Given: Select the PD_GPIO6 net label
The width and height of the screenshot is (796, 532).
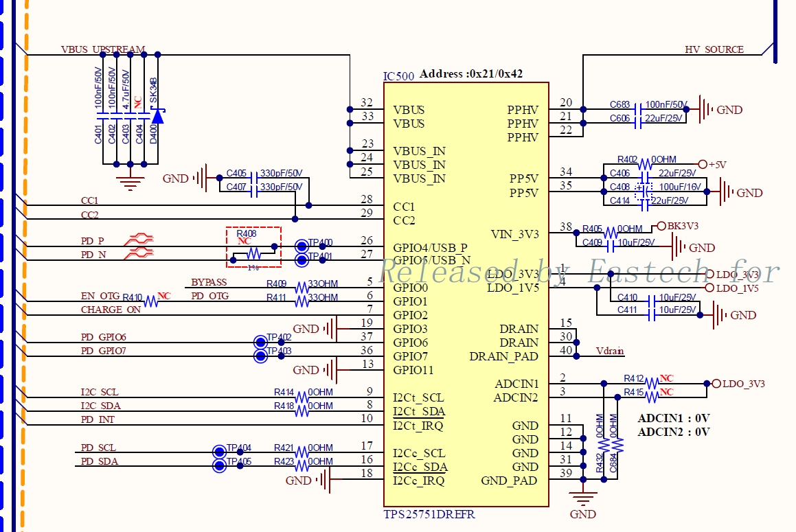Looking at the screenshot, I should pyautogui.click(x=103, y=337).
